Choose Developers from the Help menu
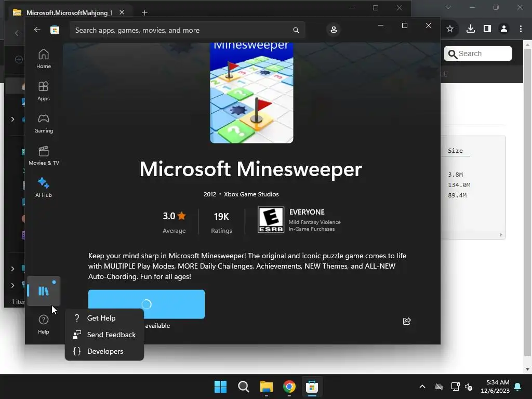 pyautogui.click(x=104, y=351)
